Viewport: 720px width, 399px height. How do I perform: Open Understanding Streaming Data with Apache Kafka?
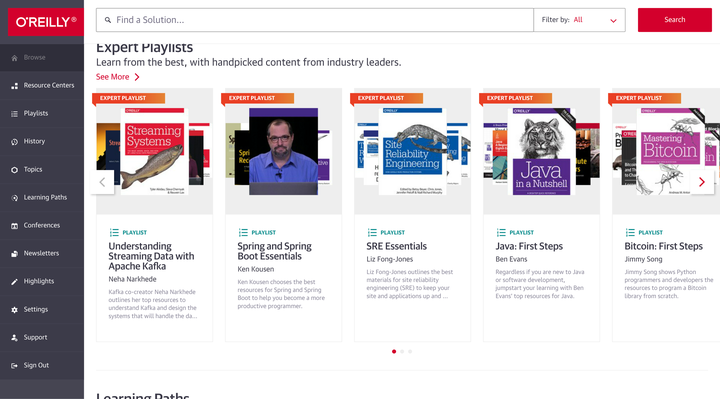[x=151, y=256]
